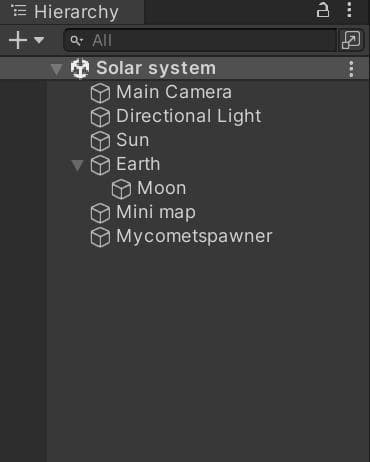This screenshot has height=462, width=370.
Task: Focus the hierarchy search field
Action: (200, 40)
